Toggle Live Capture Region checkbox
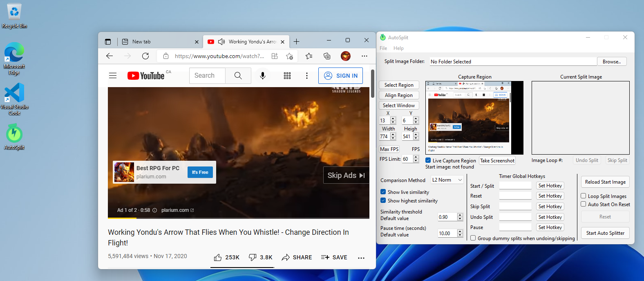The image size is (644, 281). pos(428,160)
